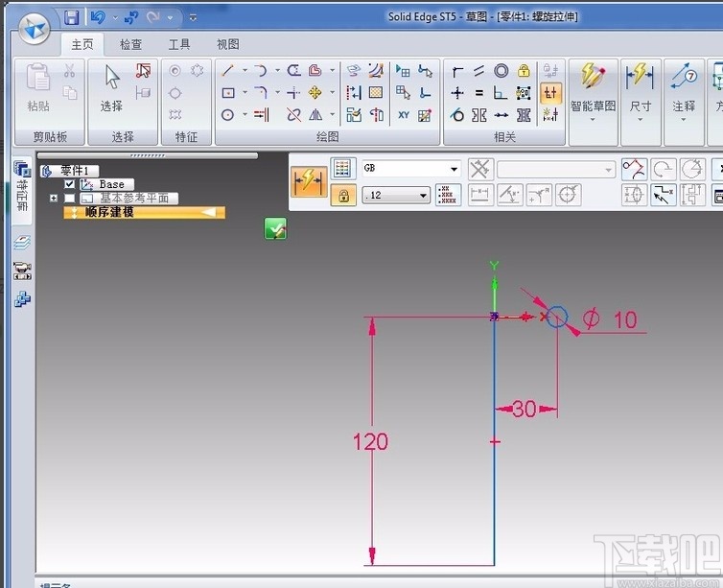Switch to the 视图 ribbon tab

pyautogui.click(x=227, y=44)
